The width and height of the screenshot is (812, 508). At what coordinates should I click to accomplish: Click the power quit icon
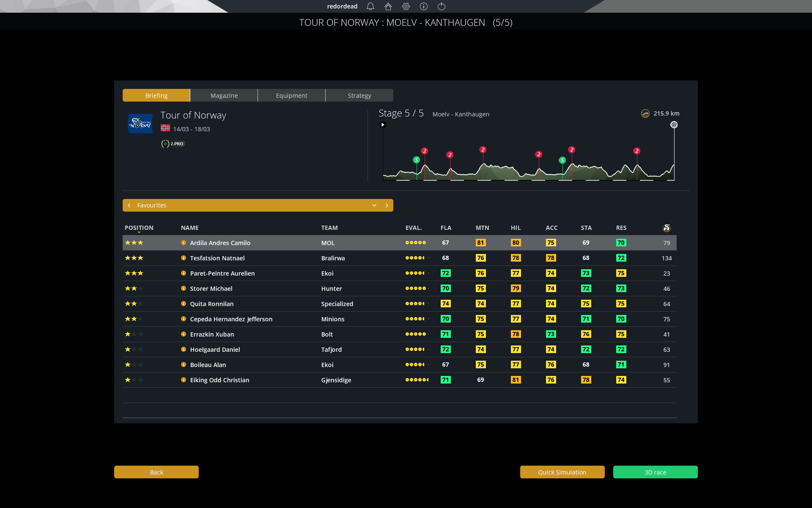(x=442, y=6)
